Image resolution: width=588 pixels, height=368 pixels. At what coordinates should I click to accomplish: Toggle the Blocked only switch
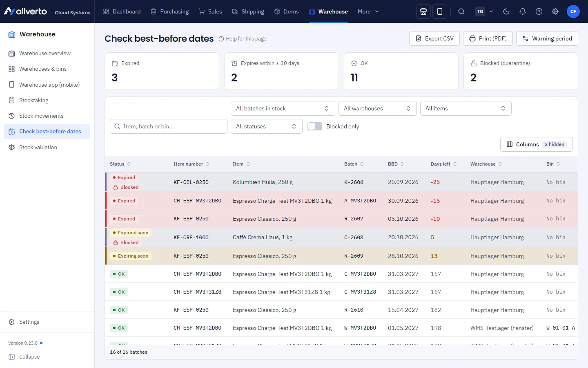pos(315,126)
